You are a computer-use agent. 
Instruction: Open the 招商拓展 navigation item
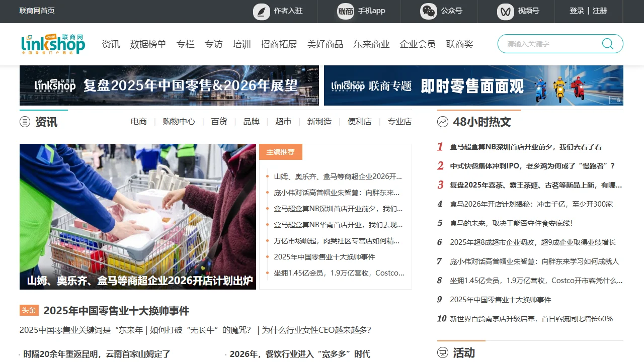[x=279, y=44]
